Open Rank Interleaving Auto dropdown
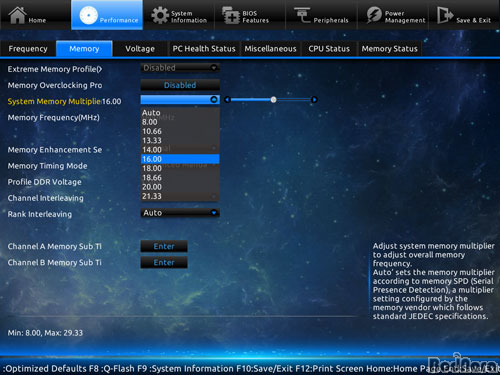 180,213
